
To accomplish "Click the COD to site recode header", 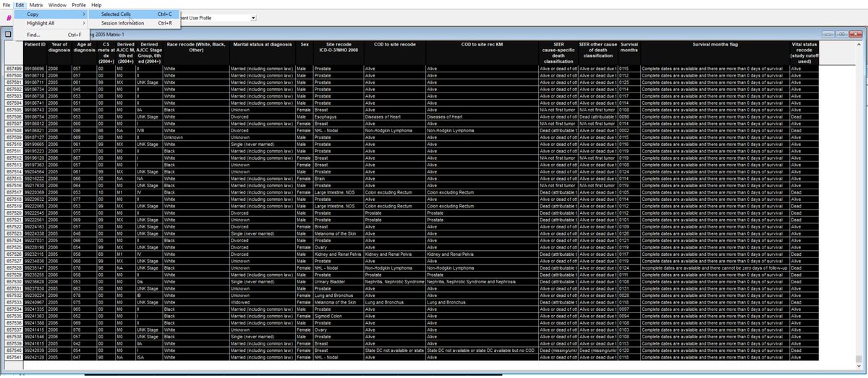I will pyautogui.click(x=394, y=53).
